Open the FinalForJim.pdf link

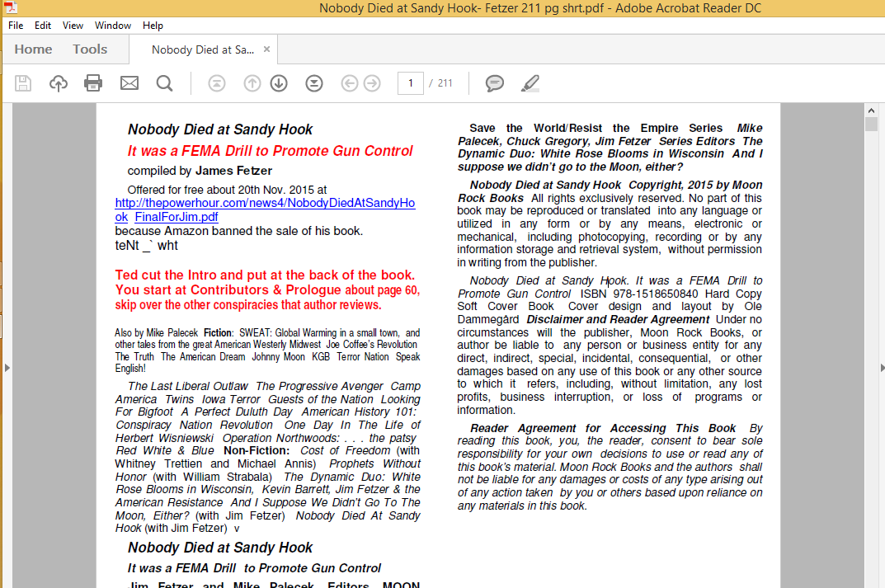[177, 217]
